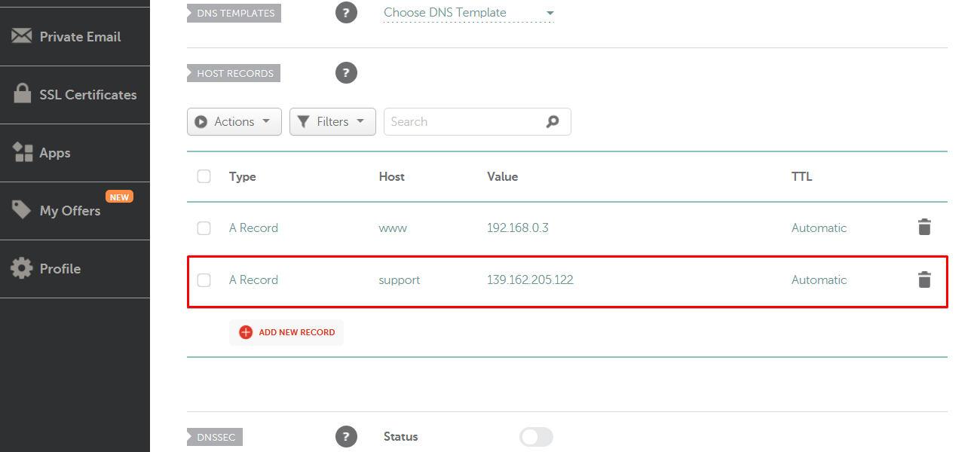Expand the Actions dropdown

[234, 121]
